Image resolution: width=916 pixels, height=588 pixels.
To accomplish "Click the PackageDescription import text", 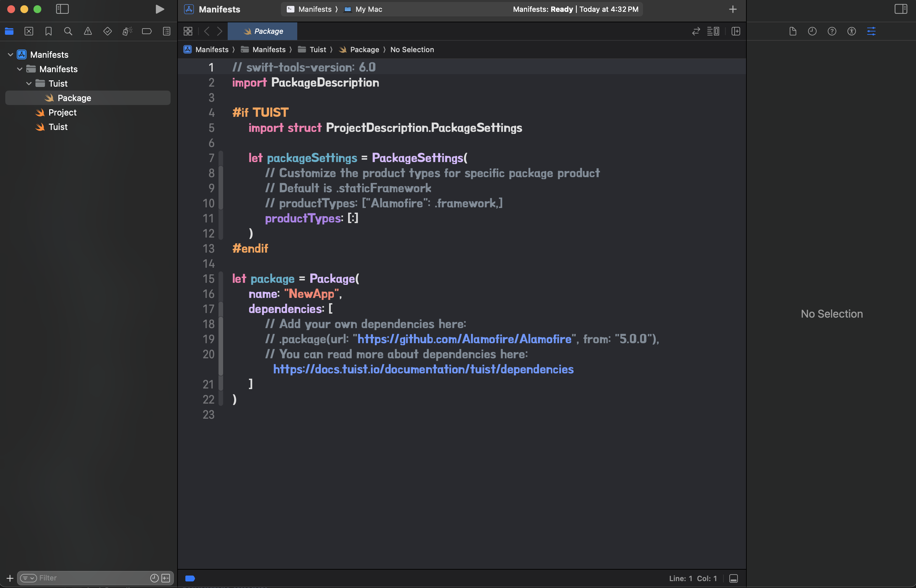I will pyautogui.click(x=325, y=82).
